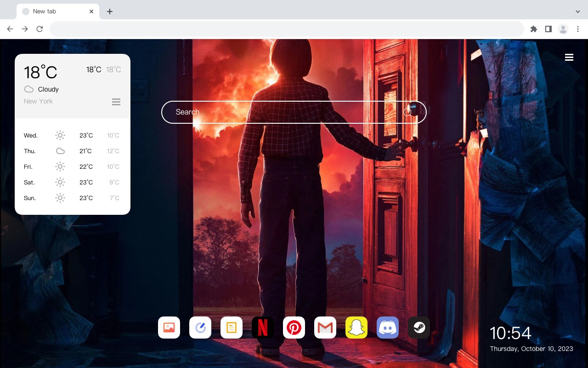Open a new browser tab

(109, 11)
